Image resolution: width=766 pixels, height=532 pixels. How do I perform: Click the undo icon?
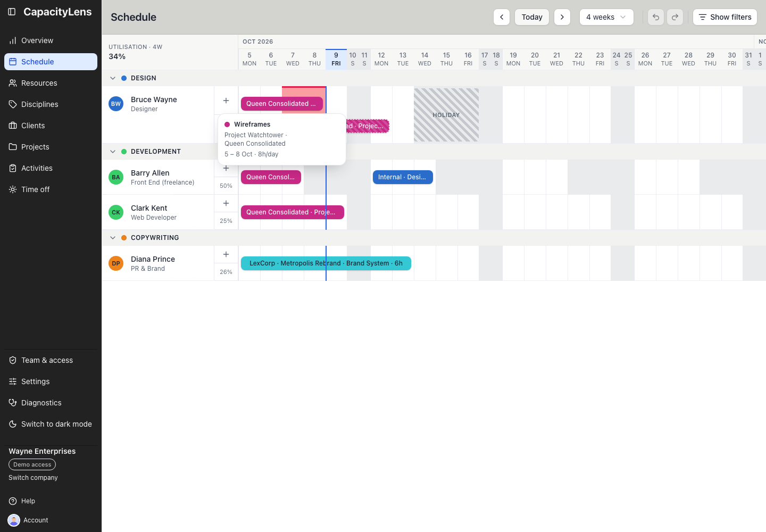point(656,17)
